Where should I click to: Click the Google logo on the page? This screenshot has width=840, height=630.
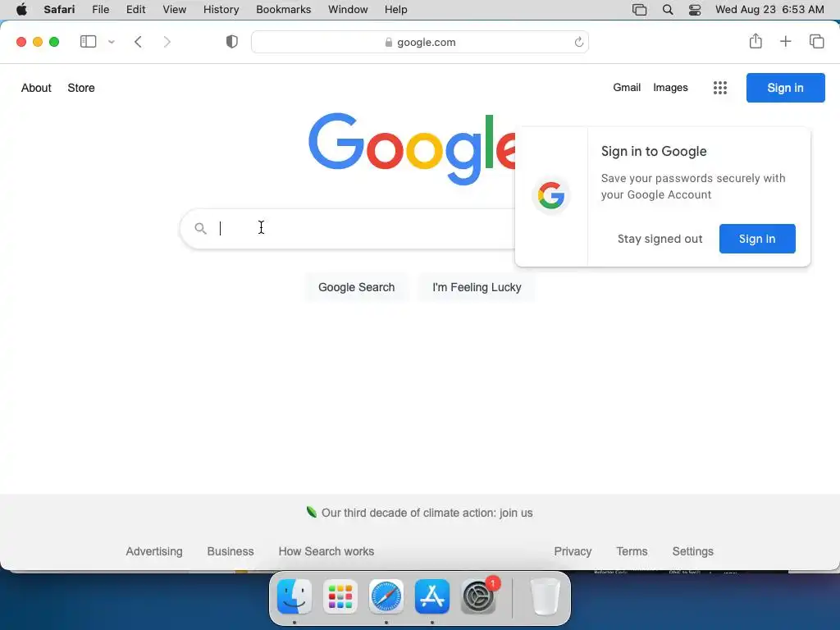[x=412, y=149]
